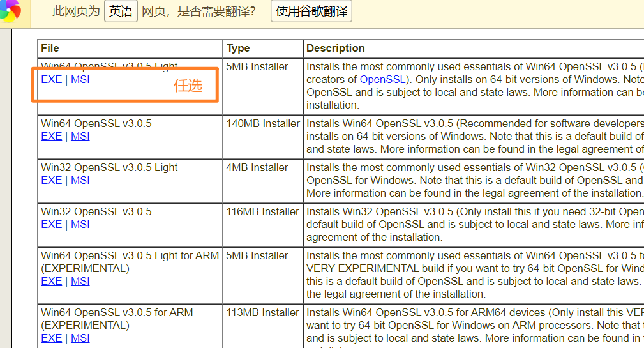Download EXE for Win64 Light for ARM
The width and height of the screenshot is (644, 348).
(x=51, y=281)
